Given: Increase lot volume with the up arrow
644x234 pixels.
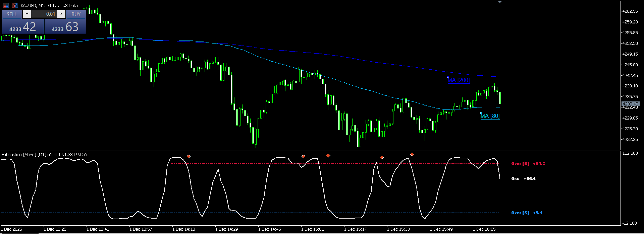Looking at the screenshot, I should 61,14.
